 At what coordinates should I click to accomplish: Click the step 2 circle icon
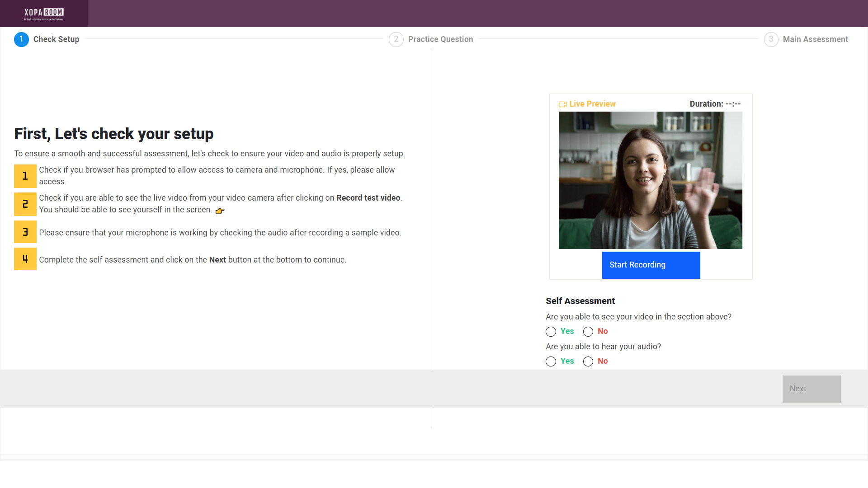[x=396, y=39]
